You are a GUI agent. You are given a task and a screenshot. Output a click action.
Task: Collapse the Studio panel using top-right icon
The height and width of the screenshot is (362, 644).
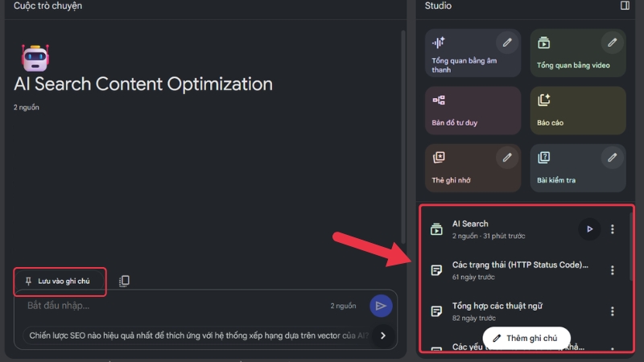625,6
